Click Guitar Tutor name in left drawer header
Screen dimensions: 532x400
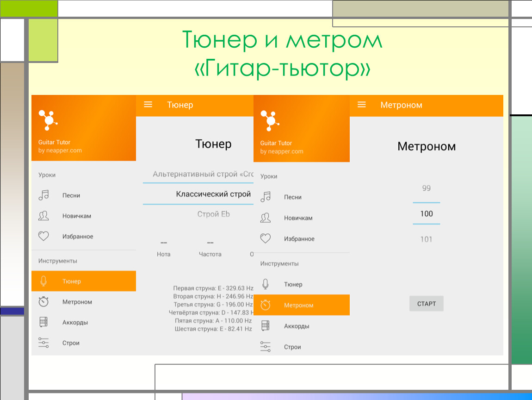click(x=54, y=142)
